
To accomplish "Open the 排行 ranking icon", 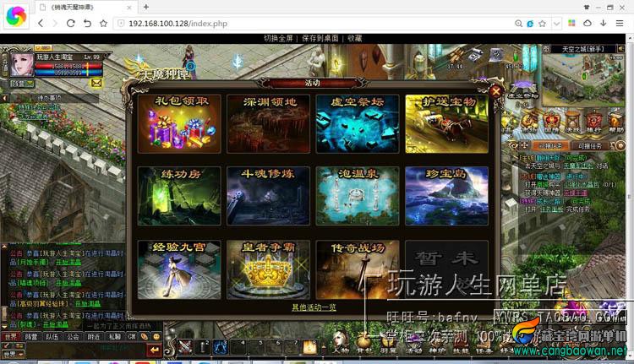I will 593,122.
